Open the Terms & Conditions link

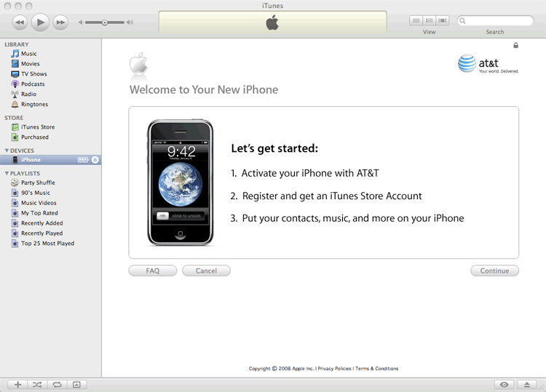[x=377, y=368]
